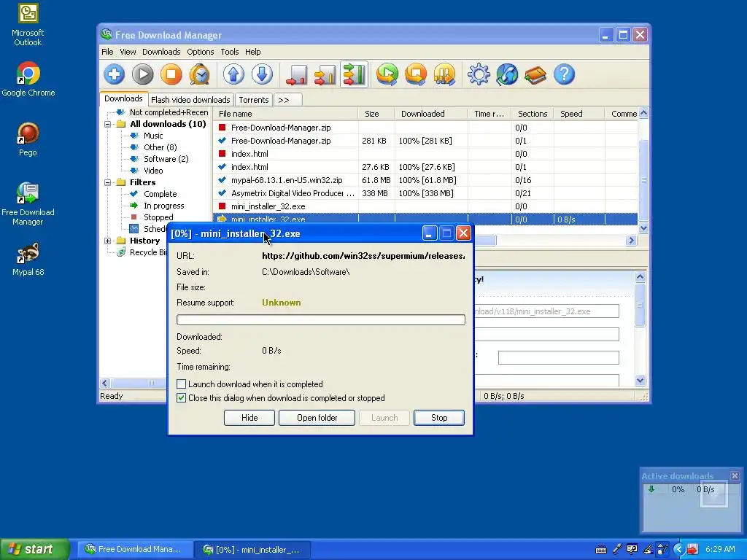Open the Tools menu
The height and width of the screenshot is (560, 747).
click(x=230, y=52)
